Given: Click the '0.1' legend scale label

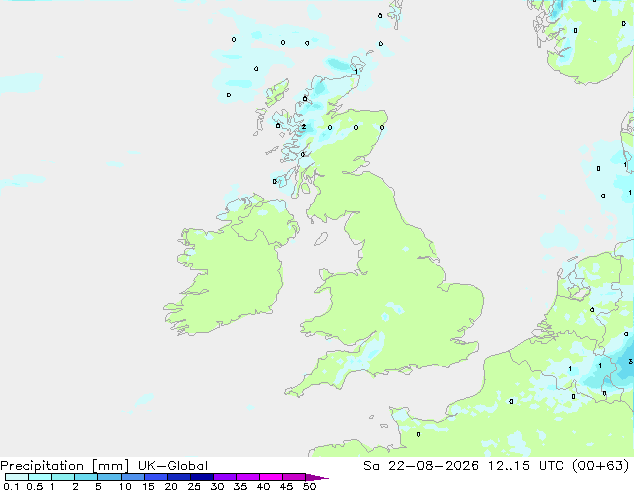Looking at the screenshot, I should coord(11,486).
